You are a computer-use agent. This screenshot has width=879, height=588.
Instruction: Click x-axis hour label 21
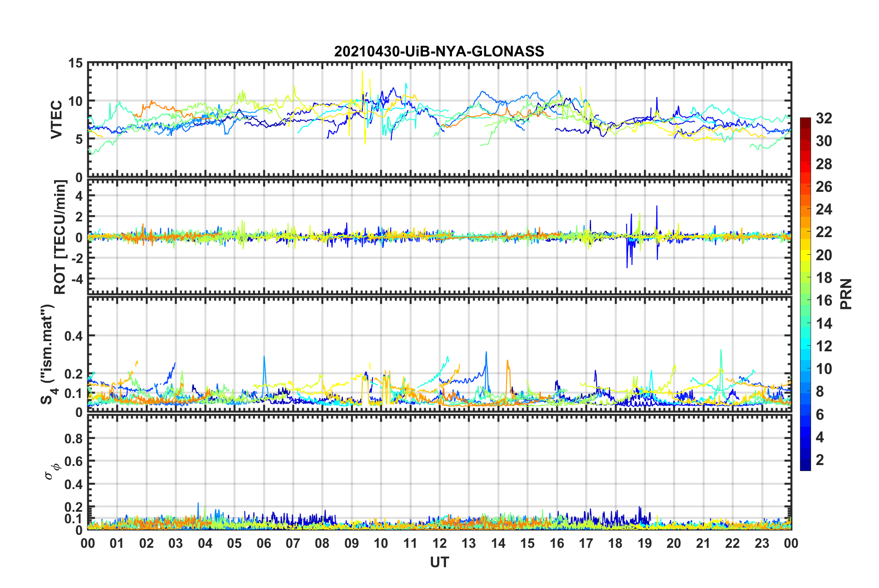tap(703, 543)
